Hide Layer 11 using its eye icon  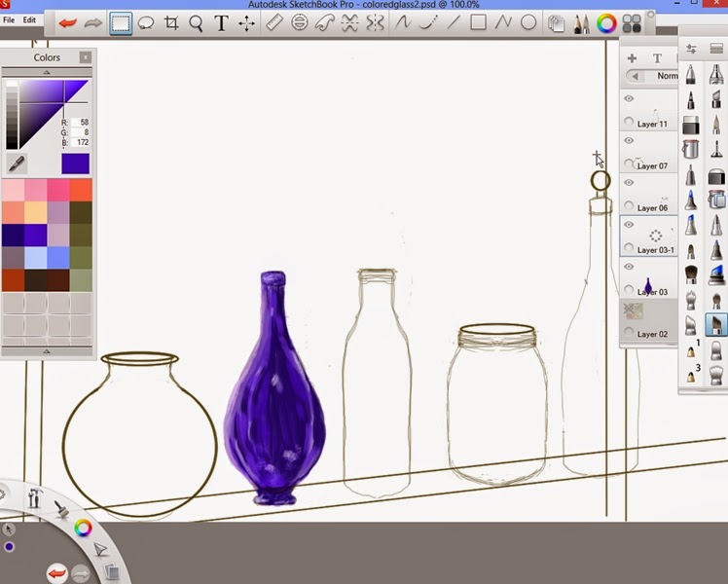629,98
